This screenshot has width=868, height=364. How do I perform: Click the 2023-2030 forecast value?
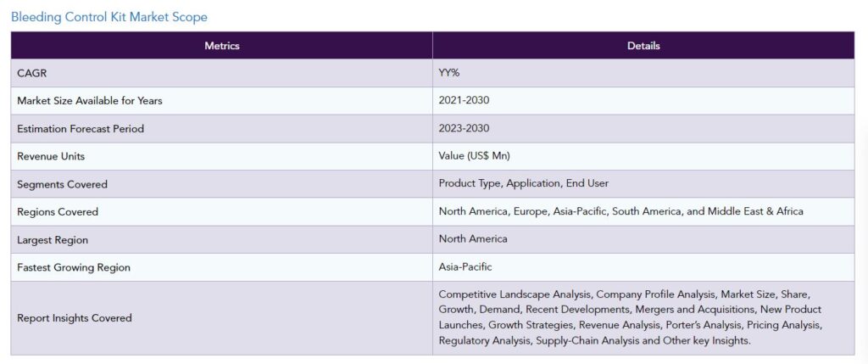click(x=464, y=129)
